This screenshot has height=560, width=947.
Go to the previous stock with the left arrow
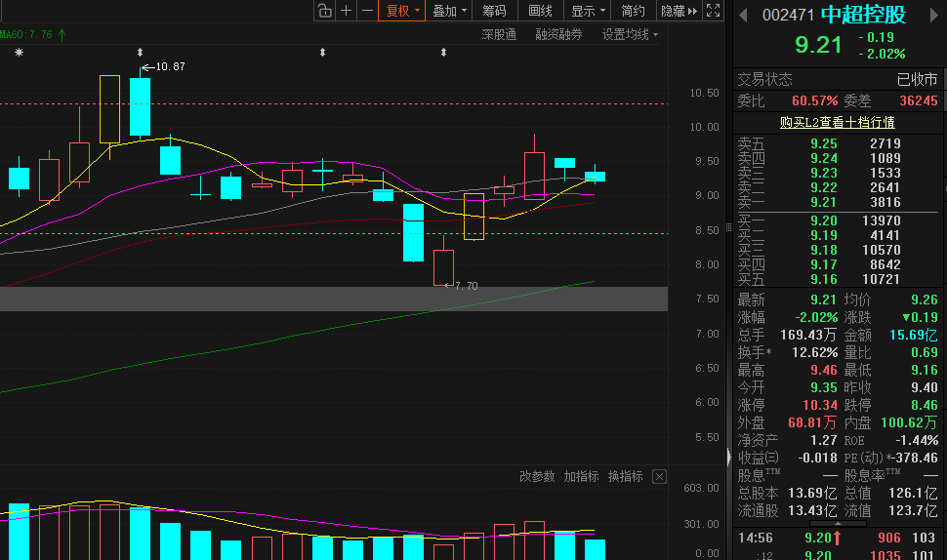coord(744,16)
